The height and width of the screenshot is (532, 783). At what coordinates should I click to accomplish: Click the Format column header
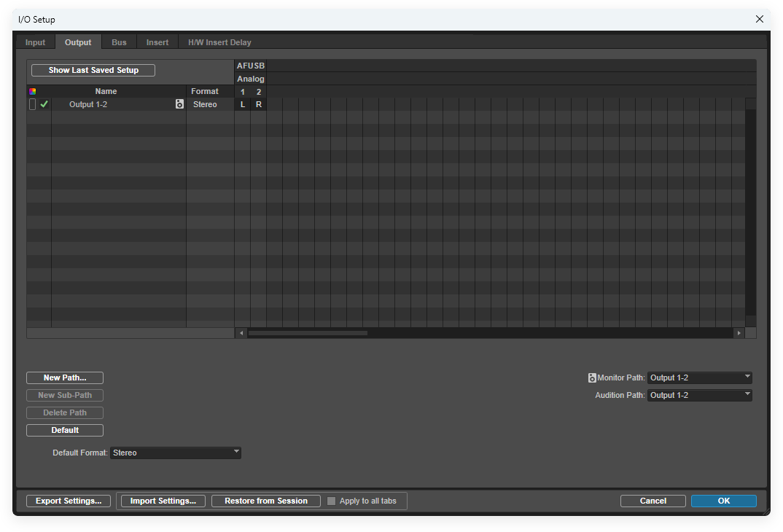(205, 91)
